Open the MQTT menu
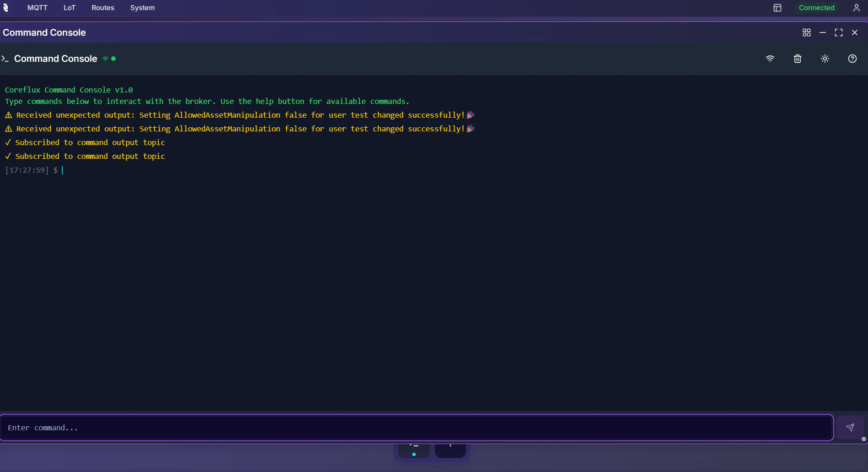This screenshot has width=868, height=472. [37, 8]
